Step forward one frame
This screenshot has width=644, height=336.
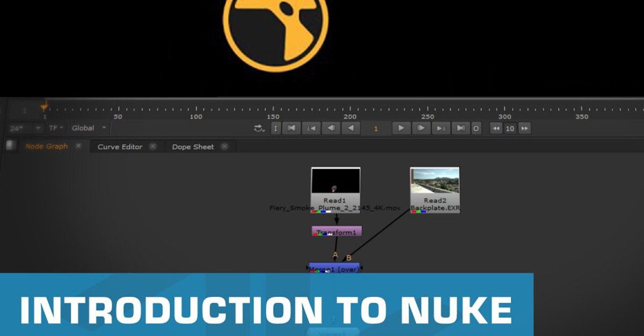421,128
